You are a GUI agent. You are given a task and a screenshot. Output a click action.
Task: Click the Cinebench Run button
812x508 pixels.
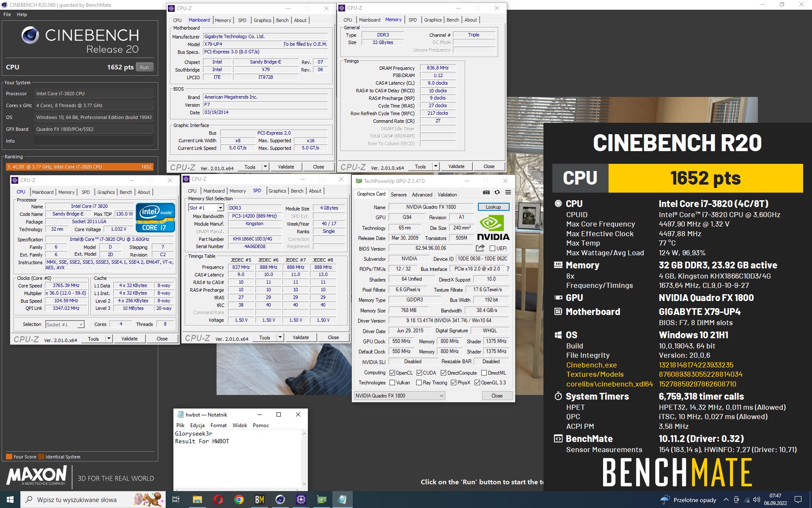[145, 67]
